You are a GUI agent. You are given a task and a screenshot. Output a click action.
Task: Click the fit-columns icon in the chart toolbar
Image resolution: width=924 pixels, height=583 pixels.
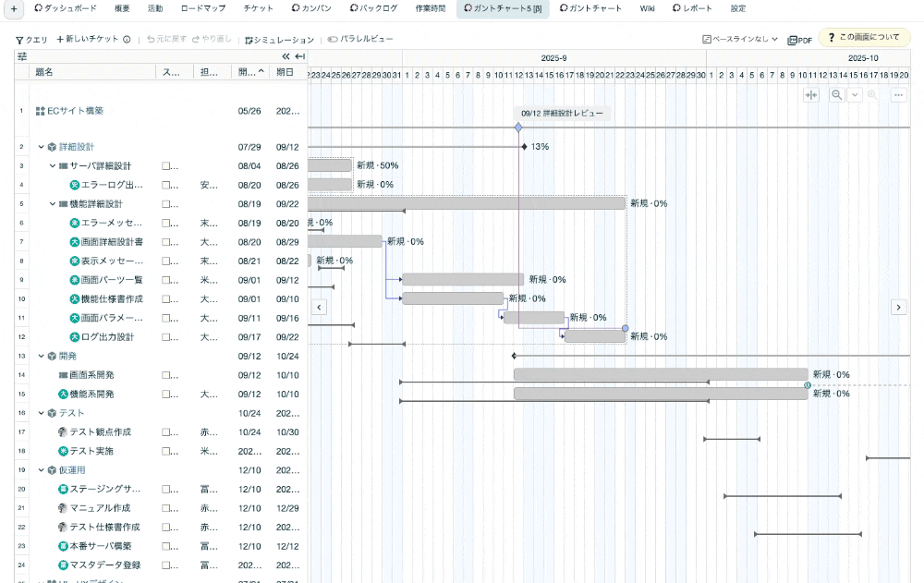click(x=811, y=95)
